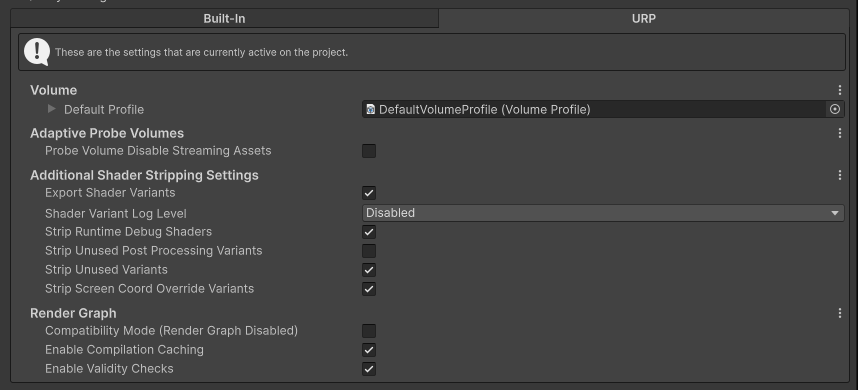Click the active project settings info message
Image resolution: width=858 pixels, height=390 pixels.
click(x=201, y=53)
